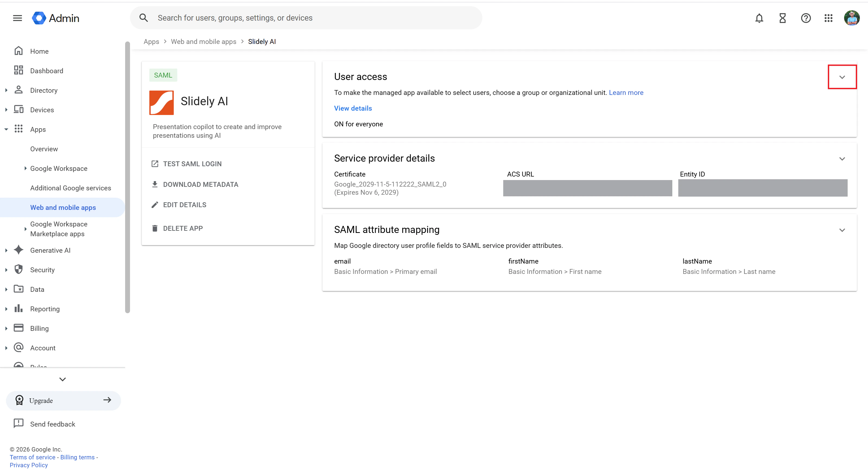Click the Generative AI sparkle icon
This screenshot has height=474, width=868.
(x=18, y=250)
